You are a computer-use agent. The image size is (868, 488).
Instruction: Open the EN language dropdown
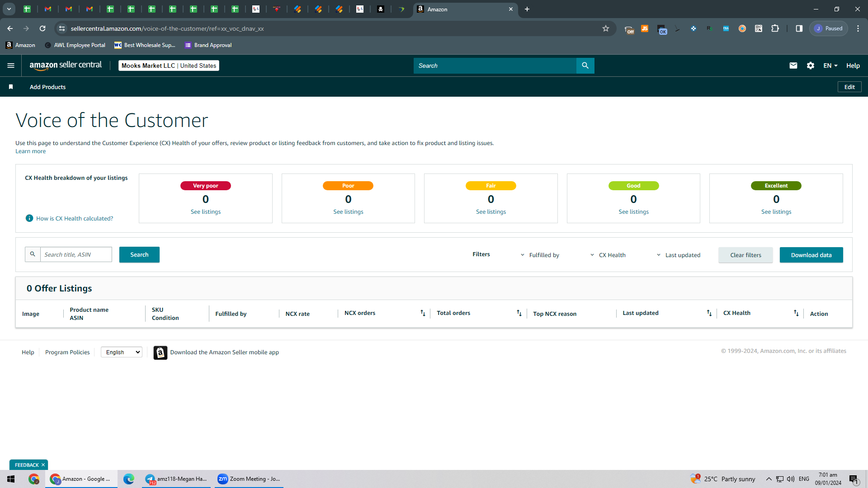(x=830, y=66)
